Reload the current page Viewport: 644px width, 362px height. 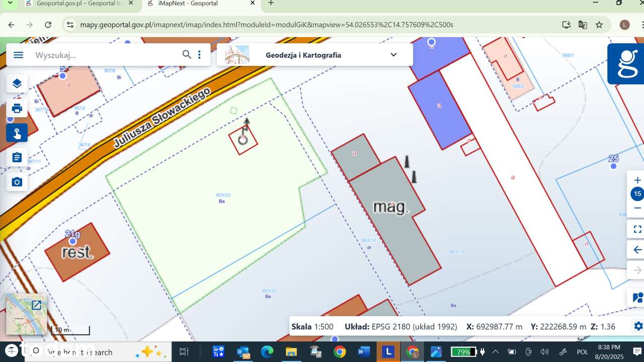tap(48, 25)
